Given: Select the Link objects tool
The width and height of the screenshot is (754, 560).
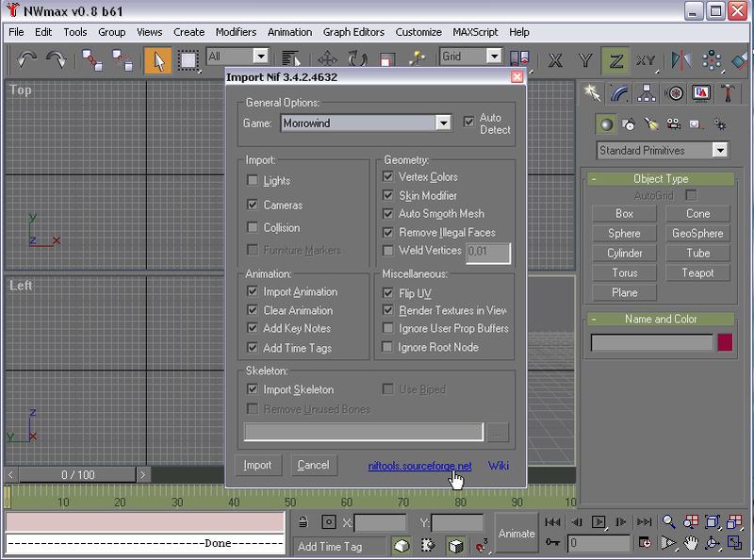Looking at the screenshot, I should (91, 60).
